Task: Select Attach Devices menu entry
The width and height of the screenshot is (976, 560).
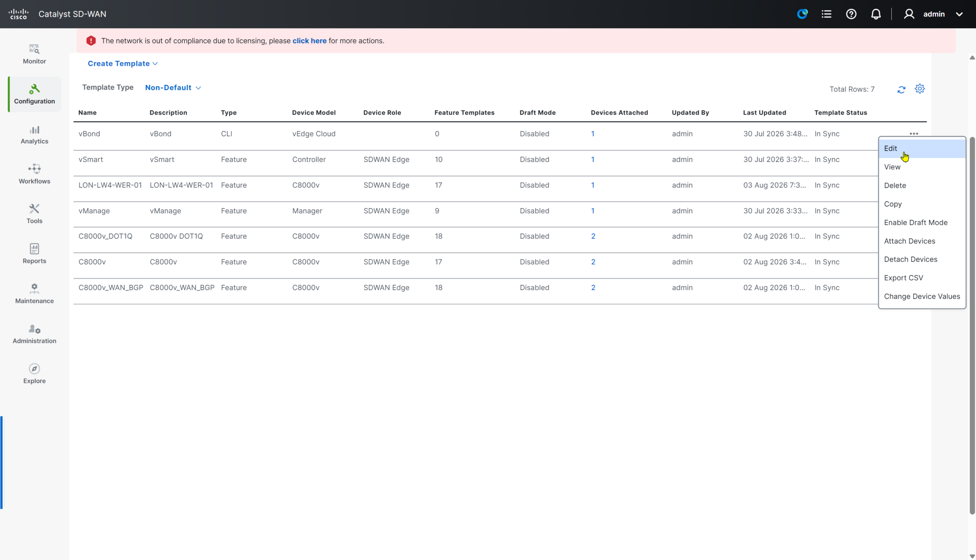Action: click(x=922, y=241)
